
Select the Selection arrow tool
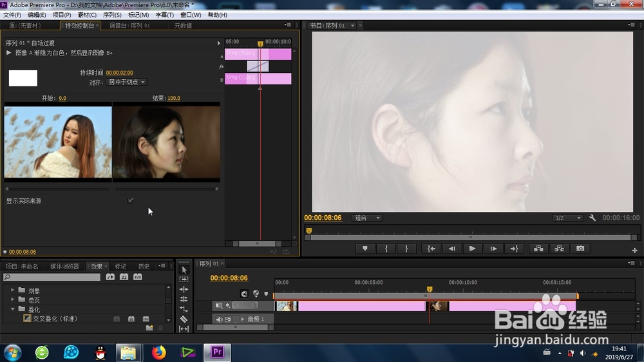tap(184, 270)
